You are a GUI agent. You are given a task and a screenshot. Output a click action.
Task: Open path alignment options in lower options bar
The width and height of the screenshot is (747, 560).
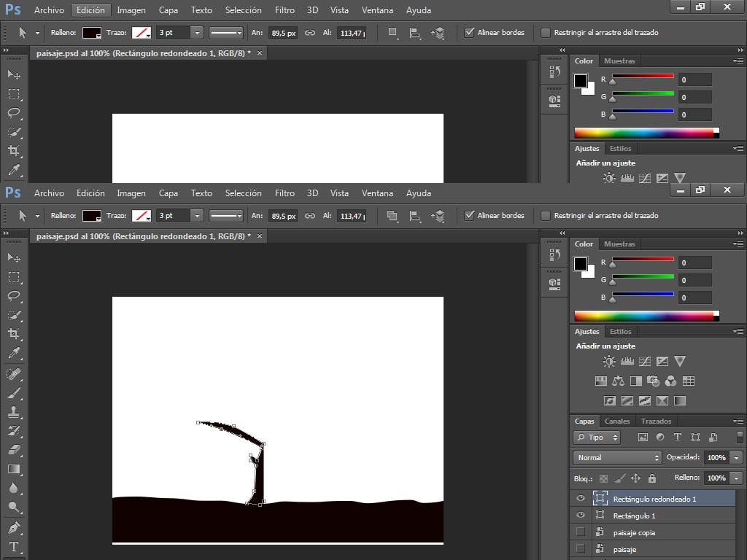(x=415, y=216)
